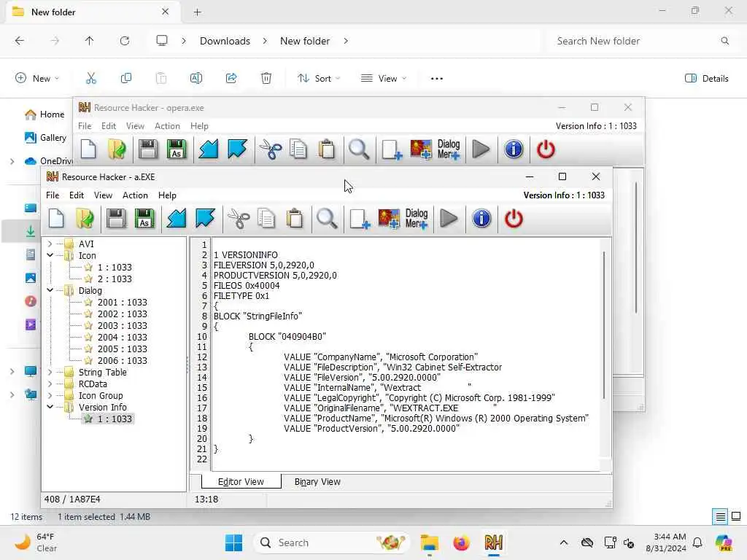Open View menu in a.EXE window
This screenshot has width=747, height=560.
point(103,195)
